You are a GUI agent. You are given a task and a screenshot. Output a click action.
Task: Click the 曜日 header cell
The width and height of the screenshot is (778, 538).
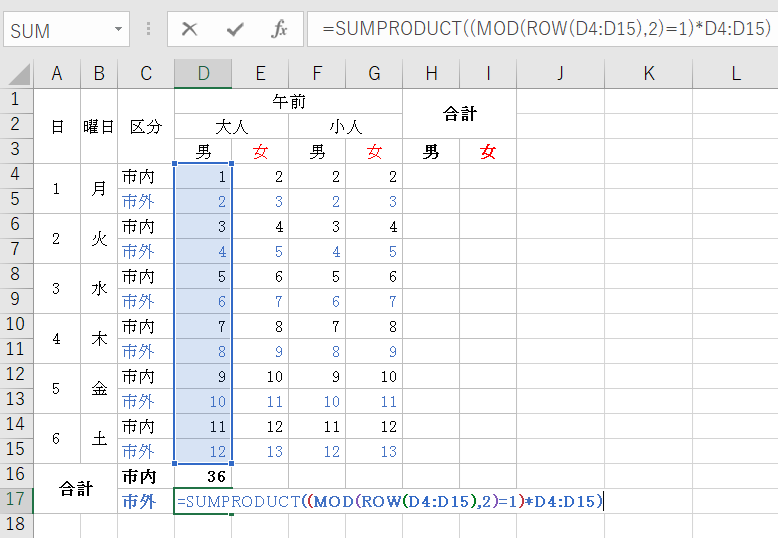(99, 126)
